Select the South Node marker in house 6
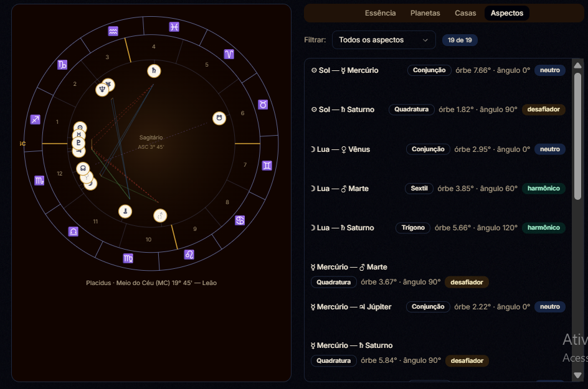 (219, 118)
